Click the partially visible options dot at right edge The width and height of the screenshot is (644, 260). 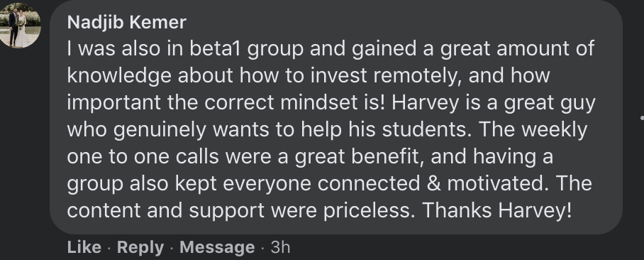click(642, 118)
